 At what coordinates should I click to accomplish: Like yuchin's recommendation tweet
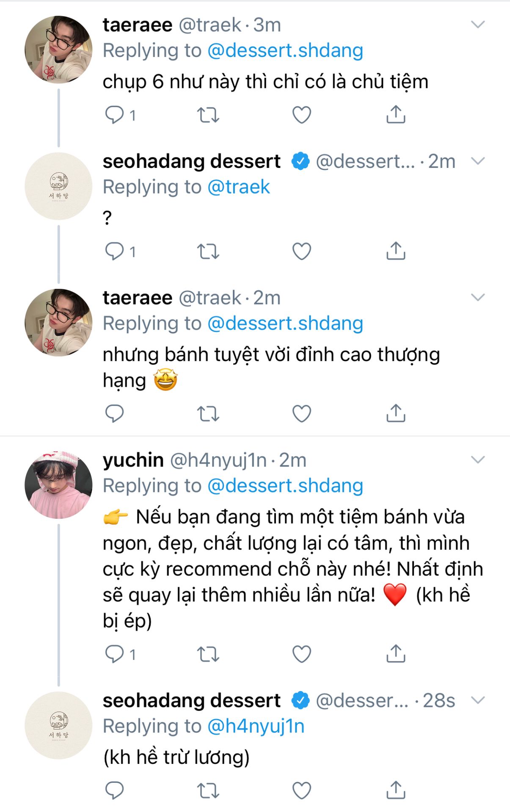click(302, 654)
